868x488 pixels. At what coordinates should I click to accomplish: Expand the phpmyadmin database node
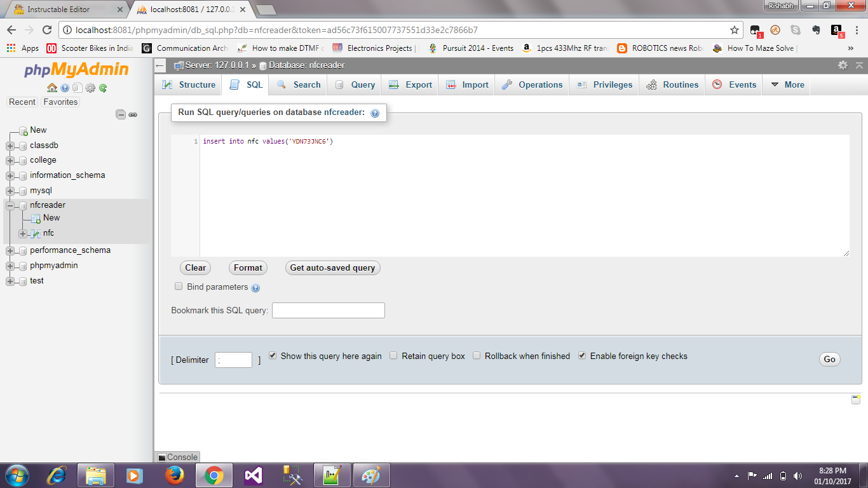pos(10,266)
